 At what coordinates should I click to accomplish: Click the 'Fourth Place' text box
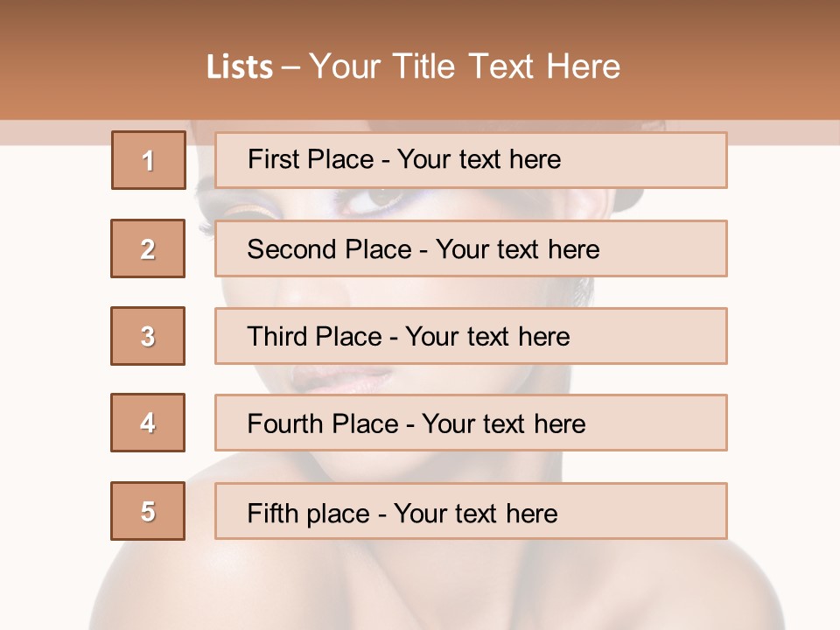pos(471,423)
